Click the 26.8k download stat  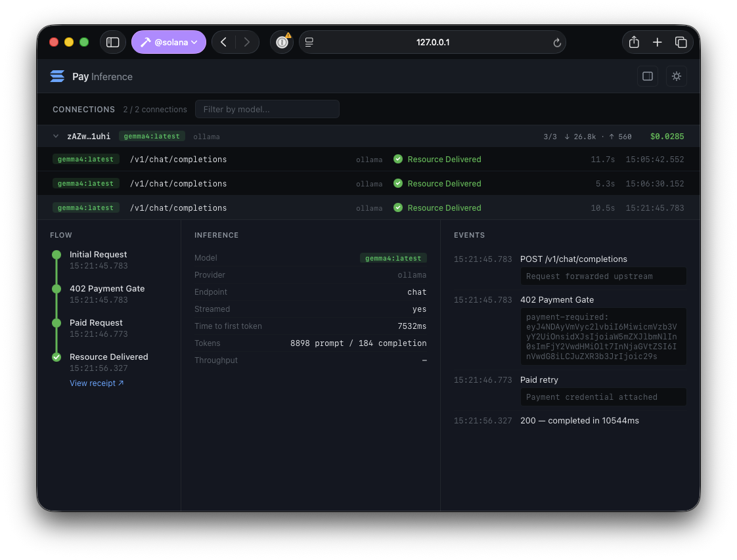click(580, 137)
